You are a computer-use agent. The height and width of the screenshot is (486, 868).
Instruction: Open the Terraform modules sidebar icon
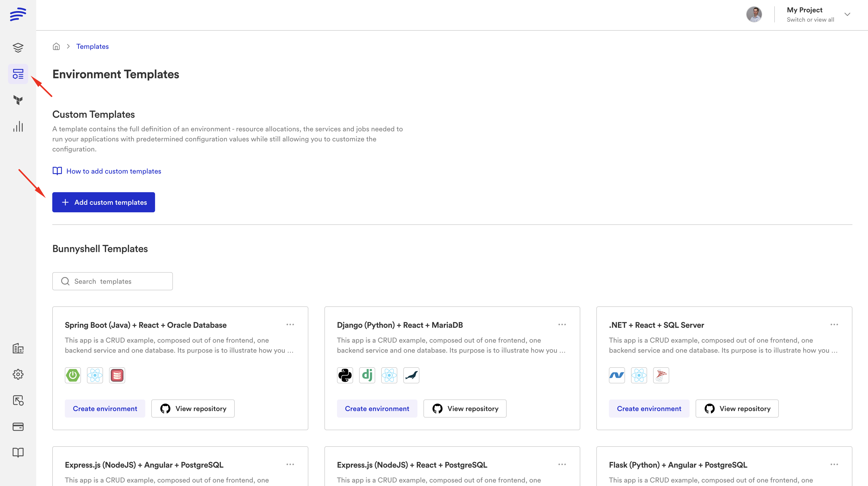point(18,100)
